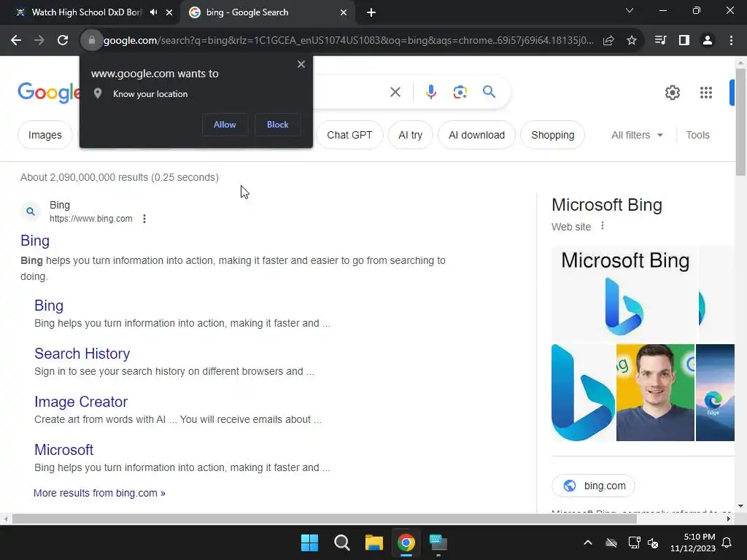747x560 pixels.
Task: Open the Microsoft Bing logo image
Action: tap(624, 294)
